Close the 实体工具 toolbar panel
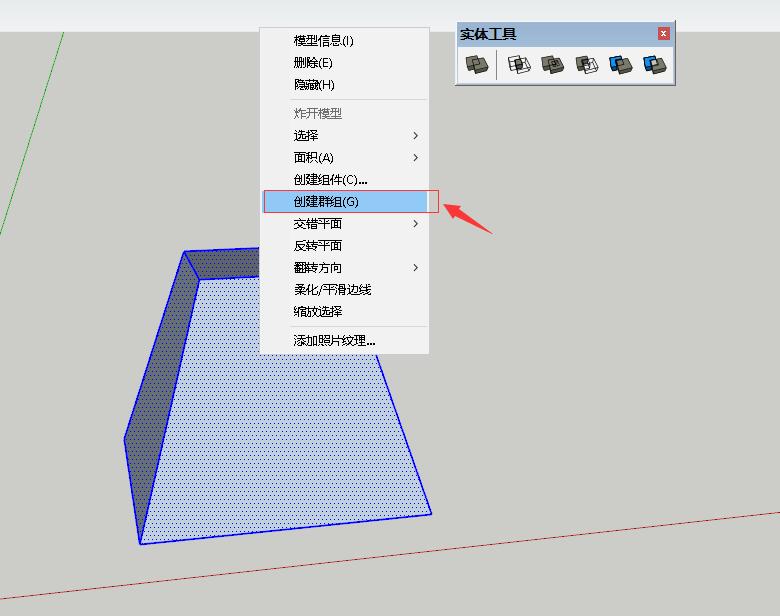 point(664,34)
